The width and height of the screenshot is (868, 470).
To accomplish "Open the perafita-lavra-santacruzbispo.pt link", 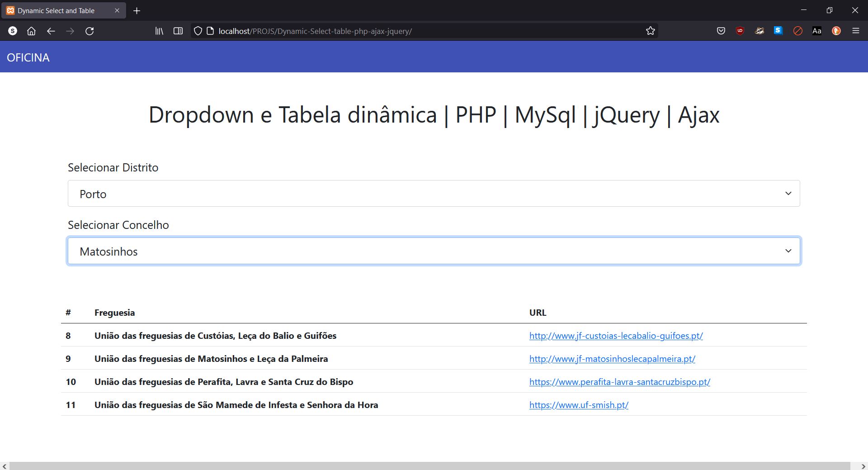I will coord(619,382).
